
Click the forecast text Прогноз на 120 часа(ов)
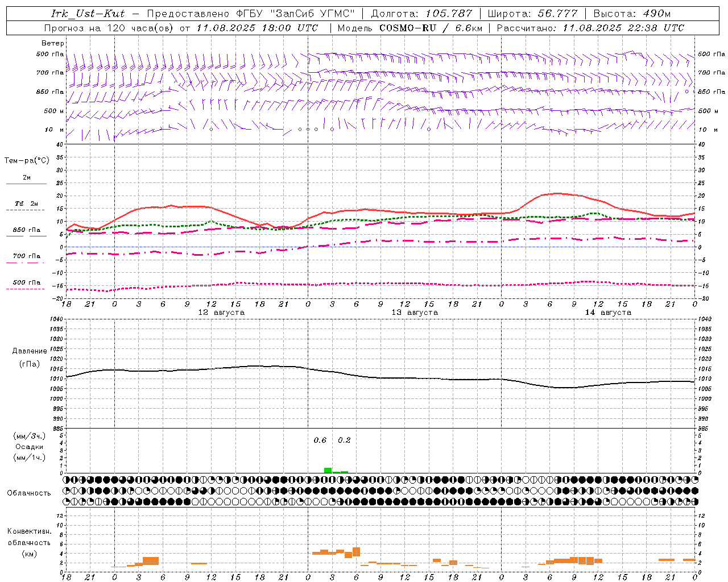pos(110,28)
